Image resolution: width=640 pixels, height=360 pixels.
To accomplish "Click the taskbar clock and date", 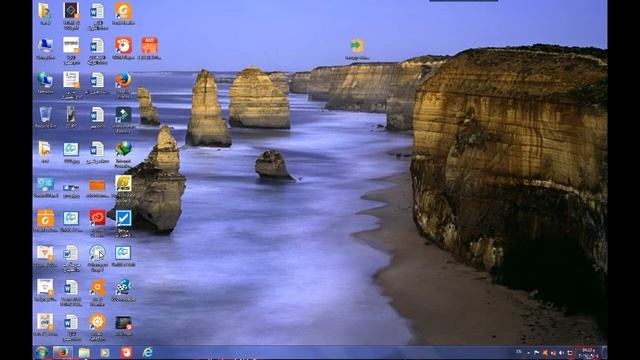I will (588, 353).
